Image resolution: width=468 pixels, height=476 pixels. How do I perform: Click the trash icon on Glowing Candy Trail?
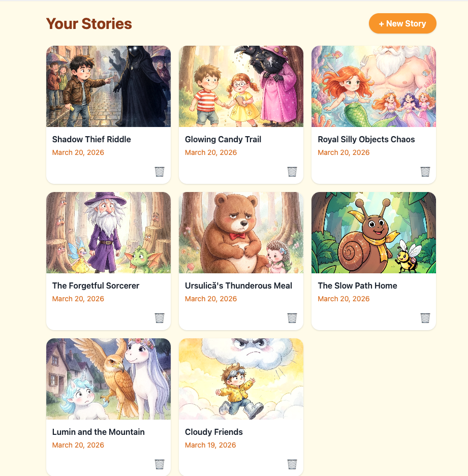(292, 172)
